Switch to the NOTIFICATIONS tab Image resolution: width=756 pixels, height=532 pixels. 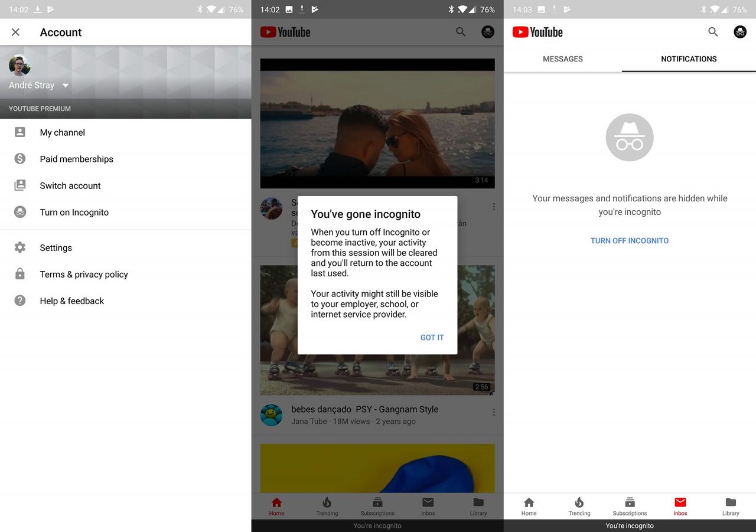pyautogui.click(x=689, y=59)
